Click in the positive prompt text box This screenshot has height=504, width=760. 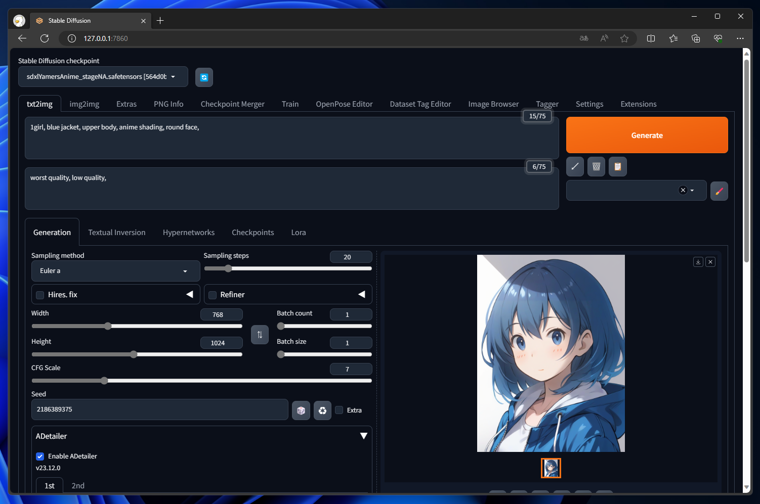tap(292, 138)
